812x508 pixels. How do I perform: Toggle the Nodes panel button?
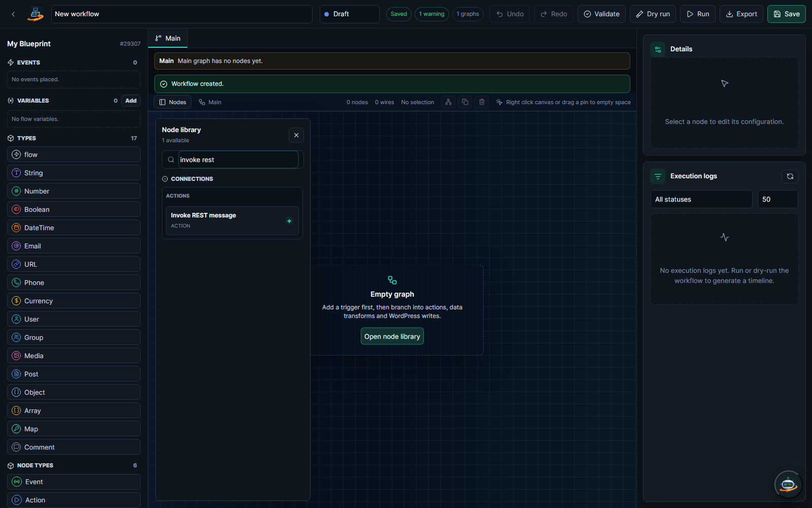click(173, 102)
